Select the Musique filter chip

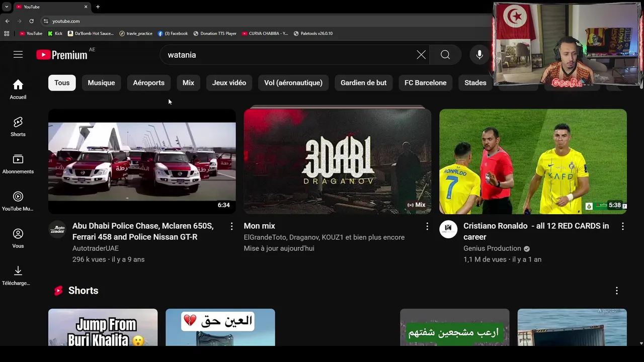click(x=101, y=83)
